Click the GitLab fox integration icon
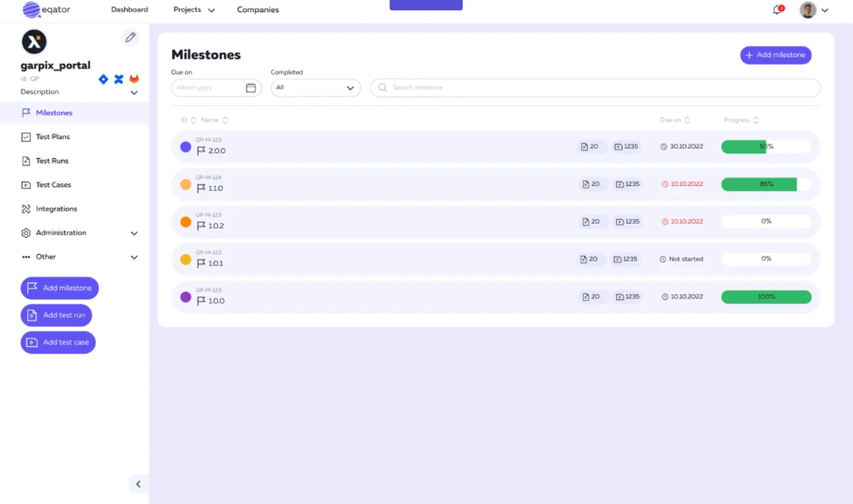 [134, 79]
